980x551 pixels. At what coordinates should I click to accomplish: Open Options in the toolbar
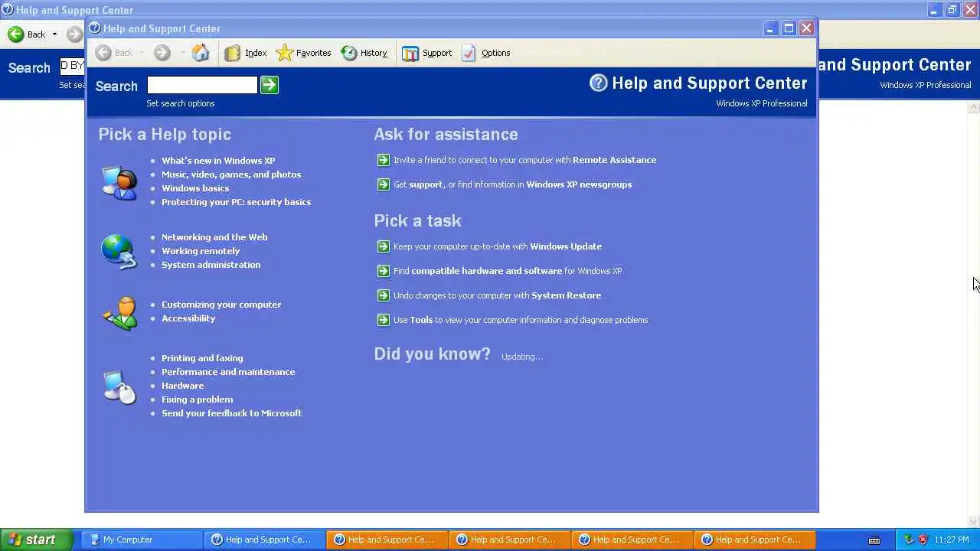coord(485,53)
